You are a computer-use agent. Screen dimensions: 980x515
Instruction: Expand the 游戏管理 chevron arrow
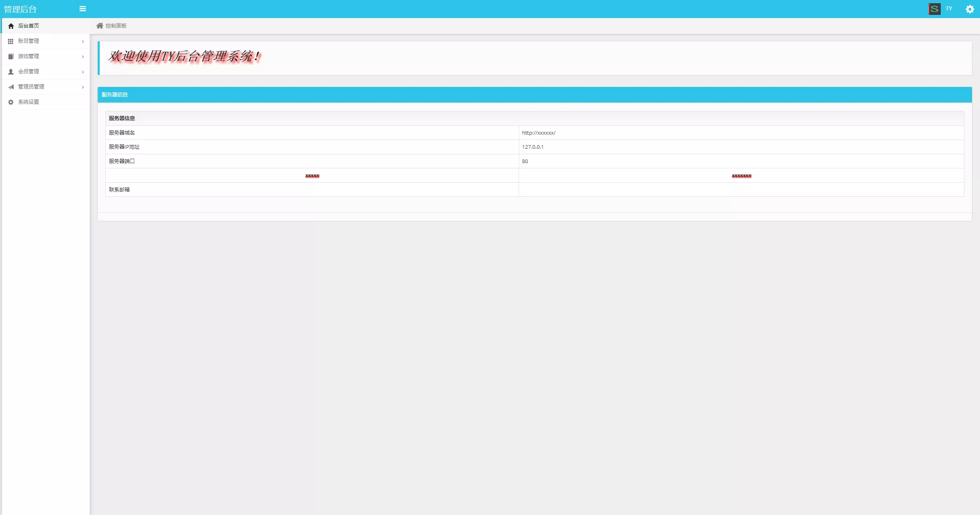click(x=83, y=57)
